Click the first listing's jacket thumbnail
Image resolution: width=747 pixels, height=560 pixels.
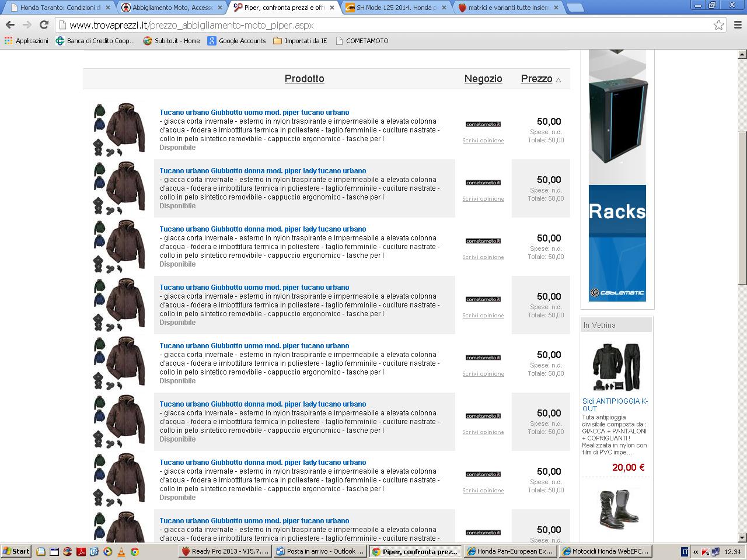118,129
